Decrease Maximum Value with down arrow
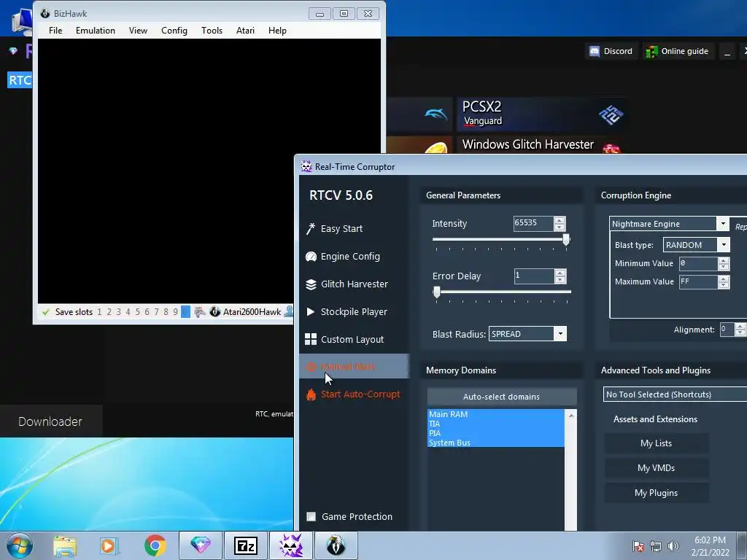The image size is (747, 560). click(724, 285)
